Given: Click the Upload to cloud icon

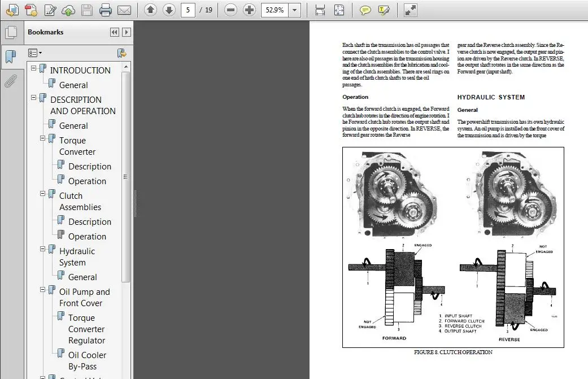Looking at the screenshot, I should pos(68,10).
